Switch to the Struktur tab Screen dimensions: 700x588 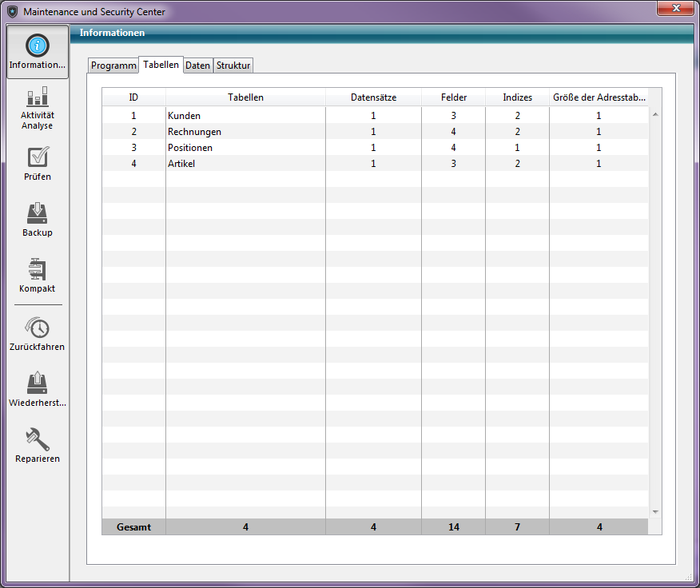pyautogui.click(x=233, y=66)
